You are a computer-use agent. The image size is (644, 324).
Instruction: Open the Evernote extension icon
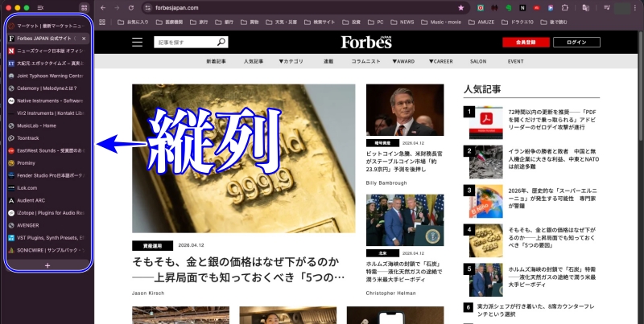coord(508,7)
